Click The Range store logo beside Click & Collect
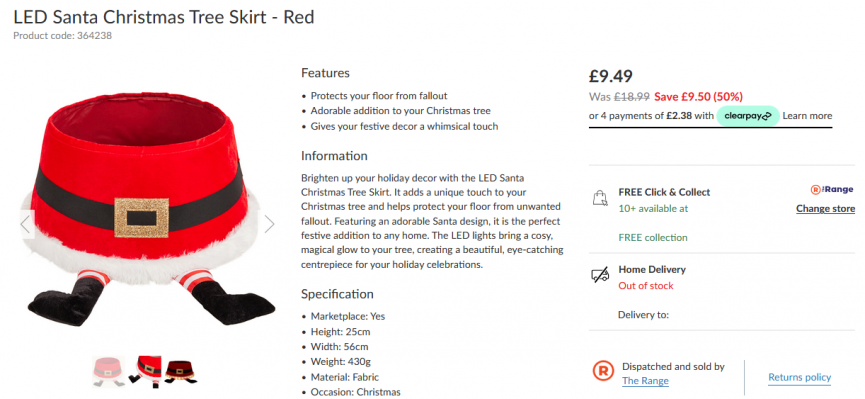The image size is (865, 399). click(832, 189)
